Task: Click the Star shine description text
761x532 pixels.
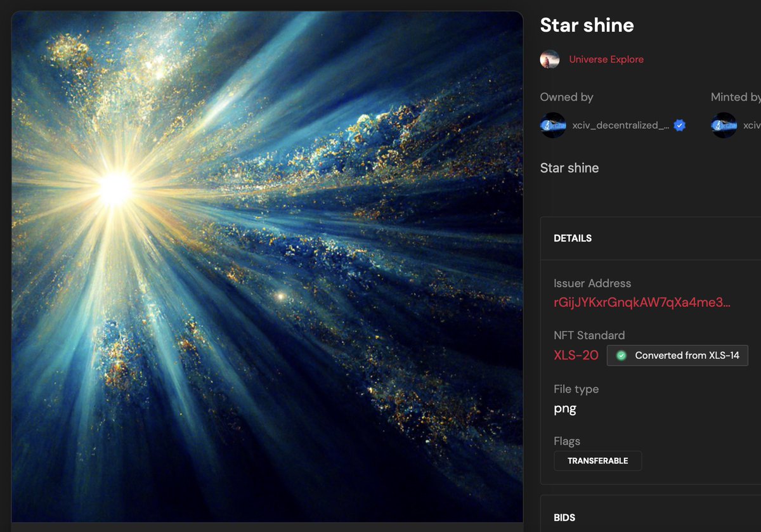Action: click(569, 168)
